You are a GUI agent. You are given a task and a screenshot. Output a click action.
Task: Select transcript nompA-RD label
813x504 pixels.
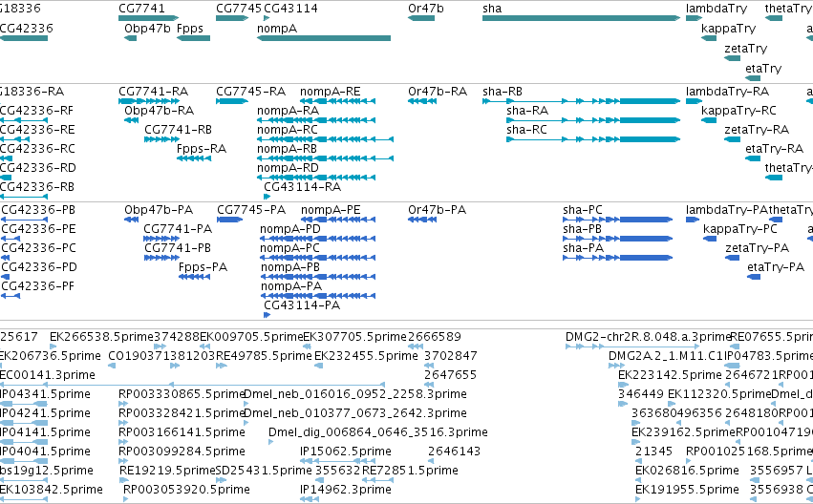(288, 168)
